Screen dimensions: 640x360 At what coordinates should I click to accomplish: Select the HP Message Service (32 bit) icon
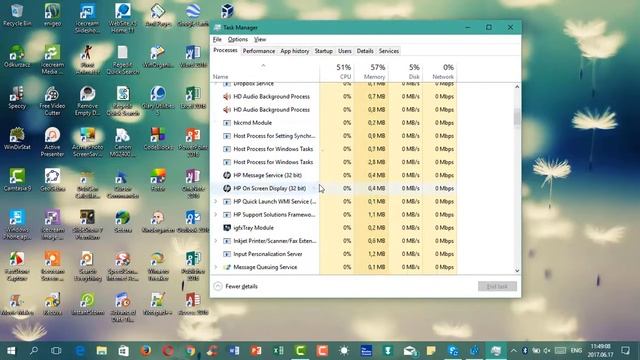point(227,175)
